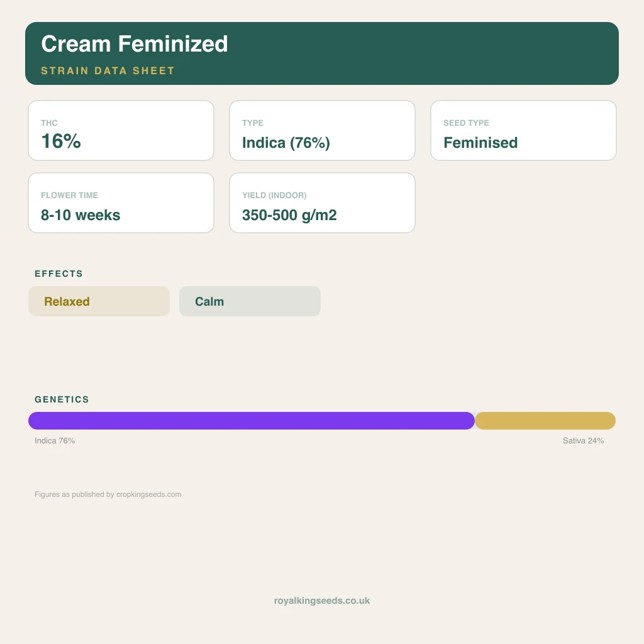Click the Yield (Indoor) 350-500 g/m2 card
The width and height of the screenshot is (644, 644).
pyautogui.click(x=322, y=203)
